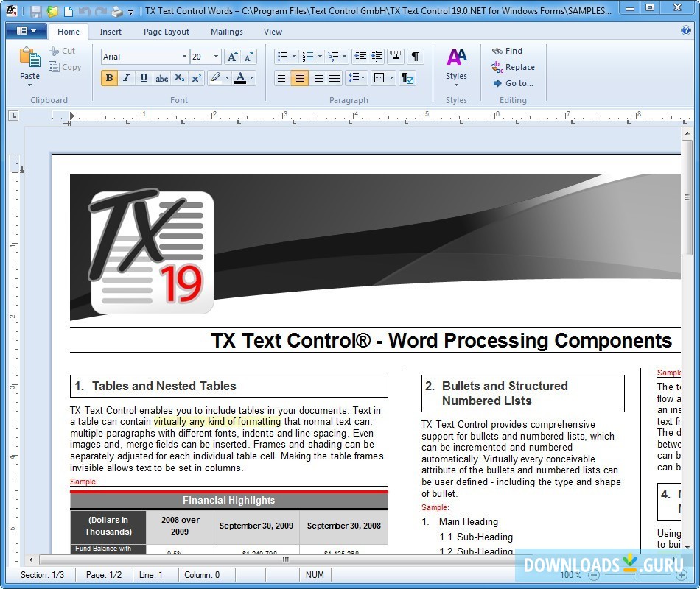700x589 pixels.
Task: Click the Paste button
Action: (x=29, y=66)
